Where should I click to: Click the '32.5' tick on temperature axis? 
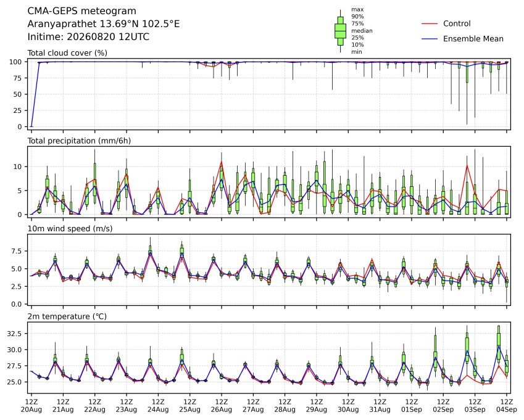click(14, 334)
